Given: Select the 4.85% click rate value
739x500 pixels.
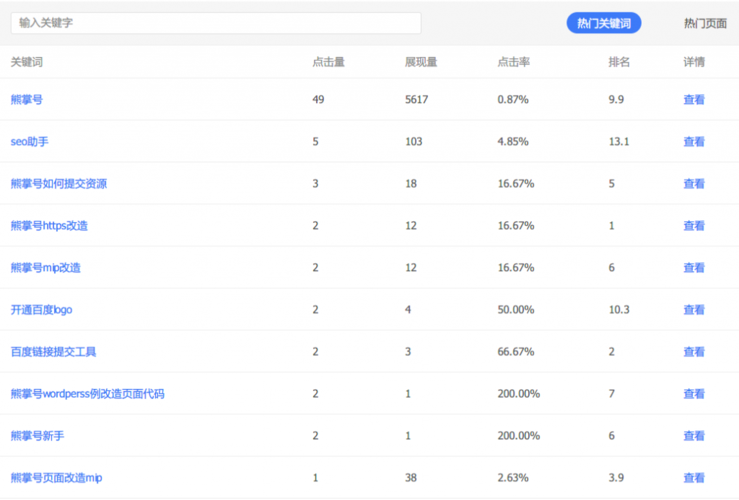Looking at the screenshot, I should pos(513,141).
